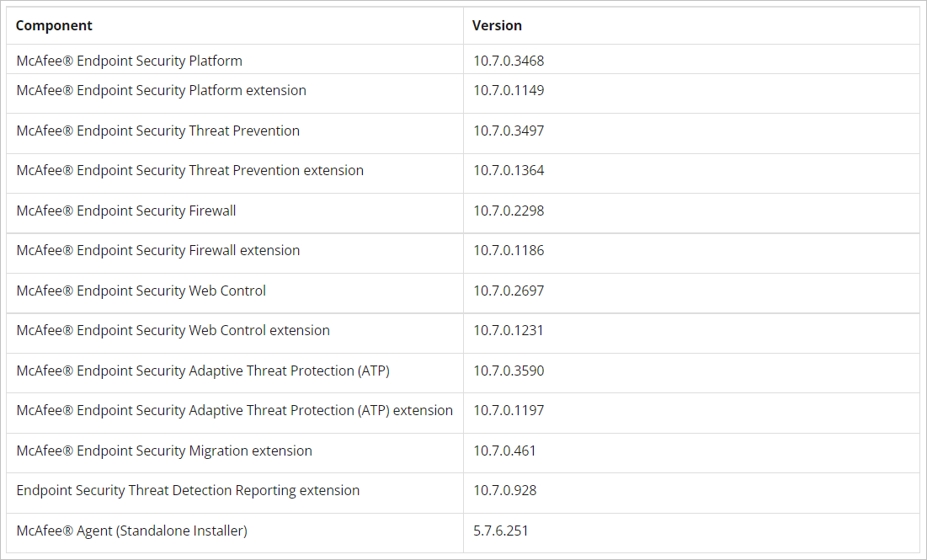Viewport: 927px width, 560px height.
Task: Click version 10.7.0.2298 for Firewall
Action: tap(509, 211)
